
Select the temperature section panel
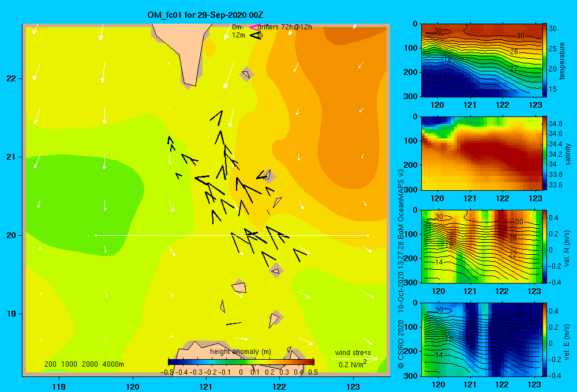click(481, 61)
